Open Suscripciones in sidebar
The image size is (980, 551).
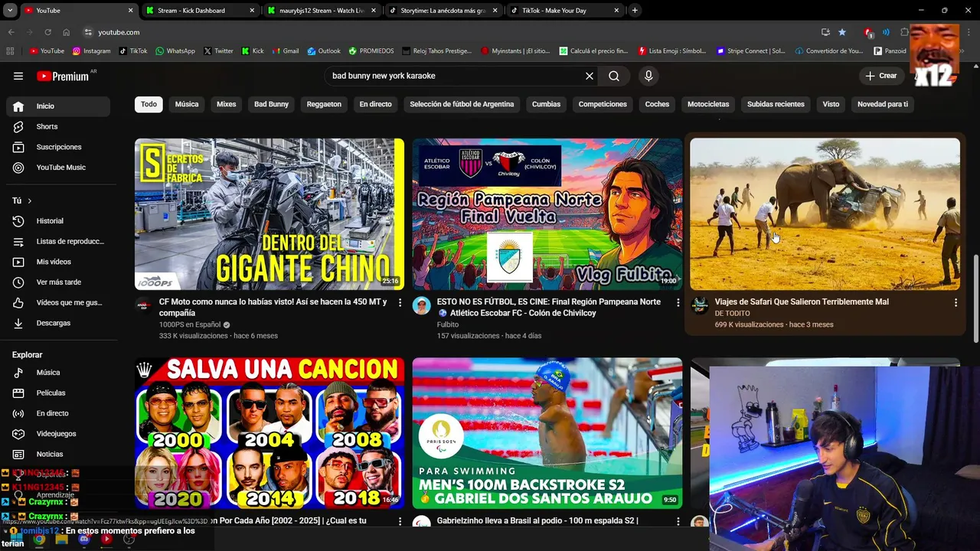pyautogui.click(x=58, y=147)
